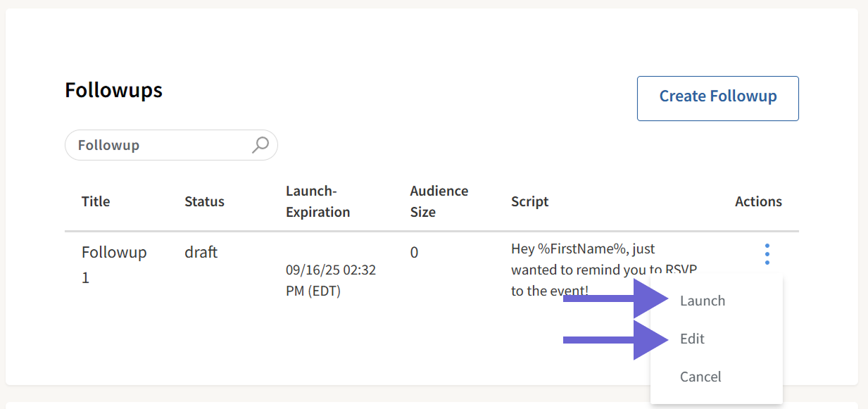The width and height of the screenshot is (868, 409).
Task: Select Launch from the actions menu
Action: coord(702,301)
